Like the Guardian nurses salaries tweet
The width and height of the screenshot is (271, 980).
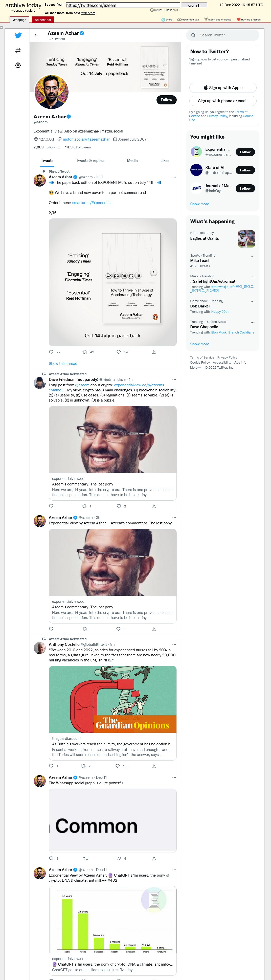pyautogui.click(x=118, y=766)
